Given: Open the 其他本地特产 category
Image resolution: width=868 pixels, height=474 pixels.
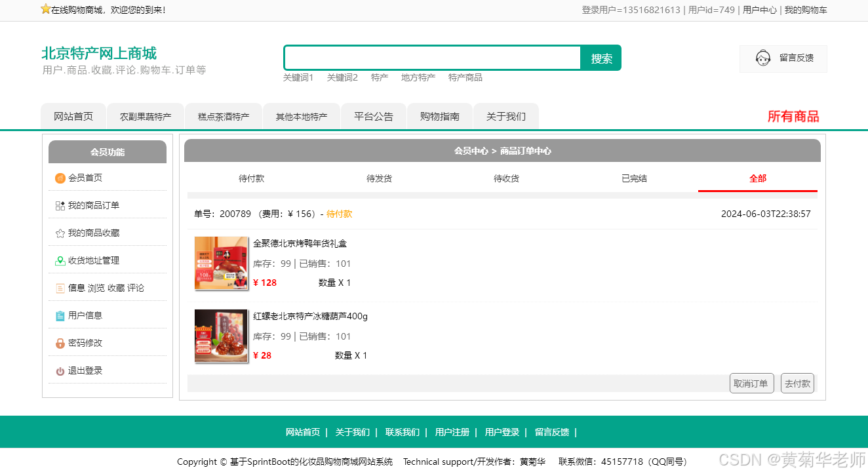Looking at the screenshot, I should pos(302,117).
